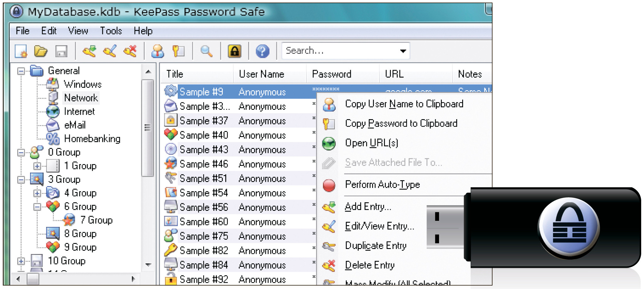Click the blue Help question mark icon
Viewport: 644px width, 289px height.
(x=262, y=51)
